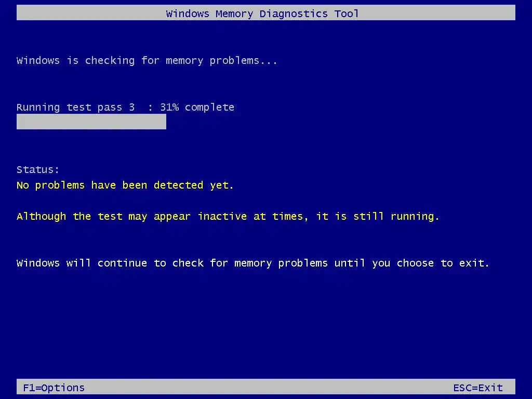This screenshot has height=399, width=532.
Task: Click the ESC=Exit label
Action: pyautogui.click(x=478, y=388)
